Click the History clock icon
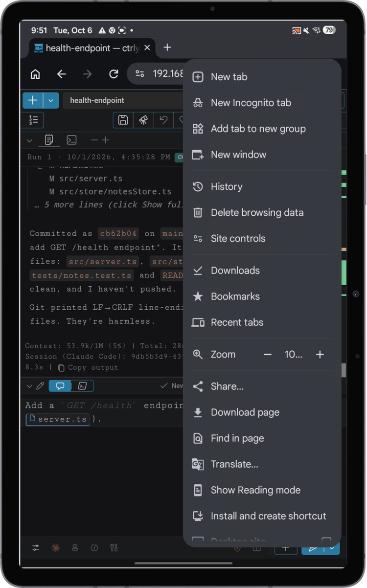Screen dimensions: 367x588 point(198,187)
